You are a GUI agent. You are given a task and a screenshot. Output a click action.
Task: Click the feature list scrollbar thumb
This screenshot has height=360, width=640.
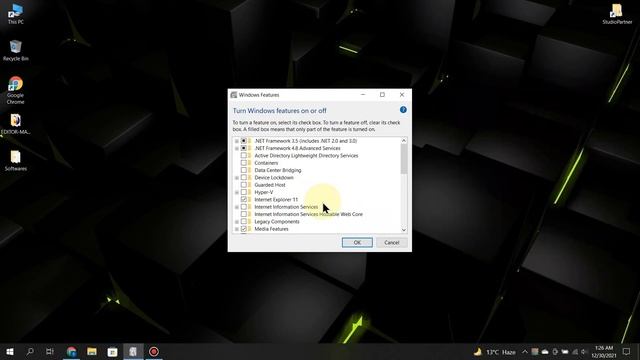click(404, 159)
